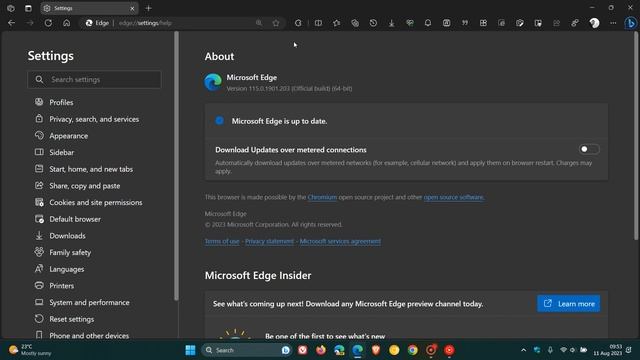The image size is (640, 360).
Task: Open the tab actions menu icon
Action: pyautogui.click(x=28, y=8)
